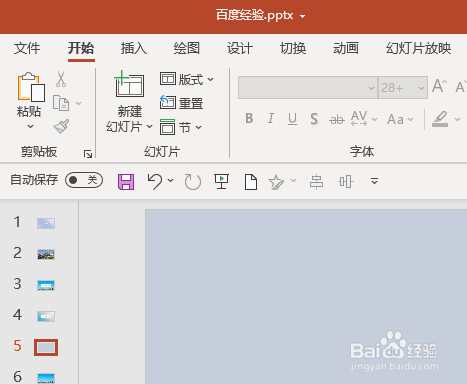Expand the 粘贴 paste options arrow

pos(30,126)
